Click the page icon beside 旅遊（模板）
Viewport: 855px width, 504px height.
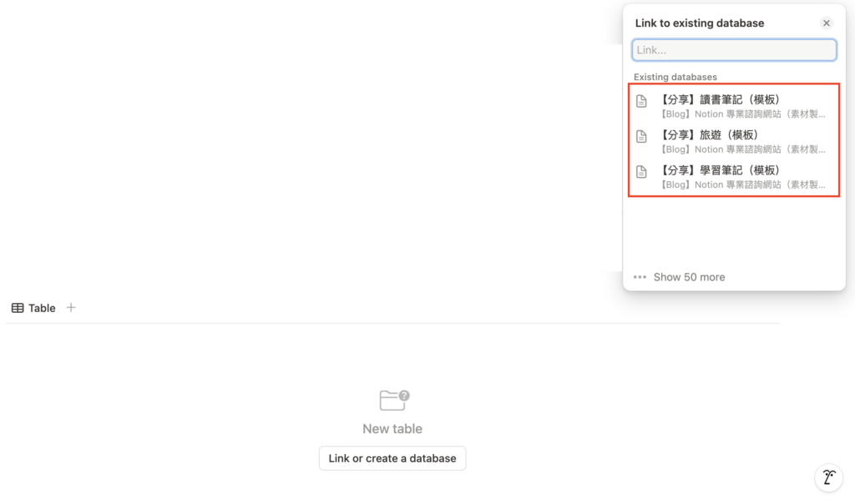pos(641,136)
